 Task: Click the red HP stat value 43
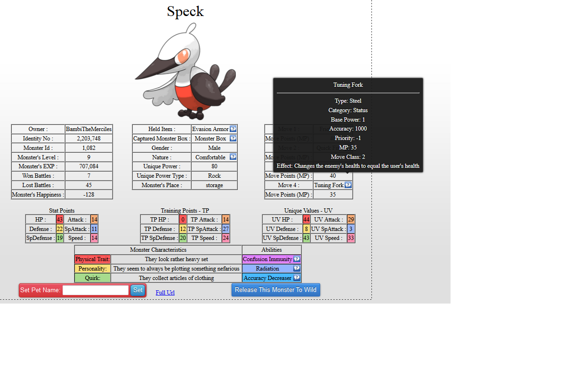click(x=59, y=220)
